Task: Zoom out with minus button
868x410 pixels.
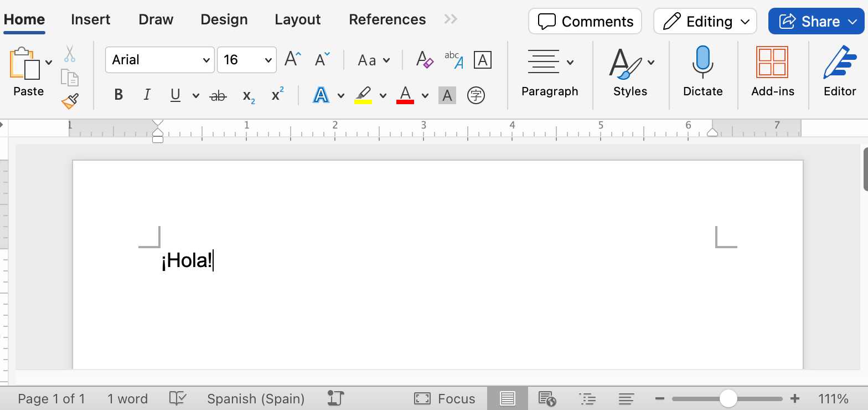Action: tap(659, 398)
